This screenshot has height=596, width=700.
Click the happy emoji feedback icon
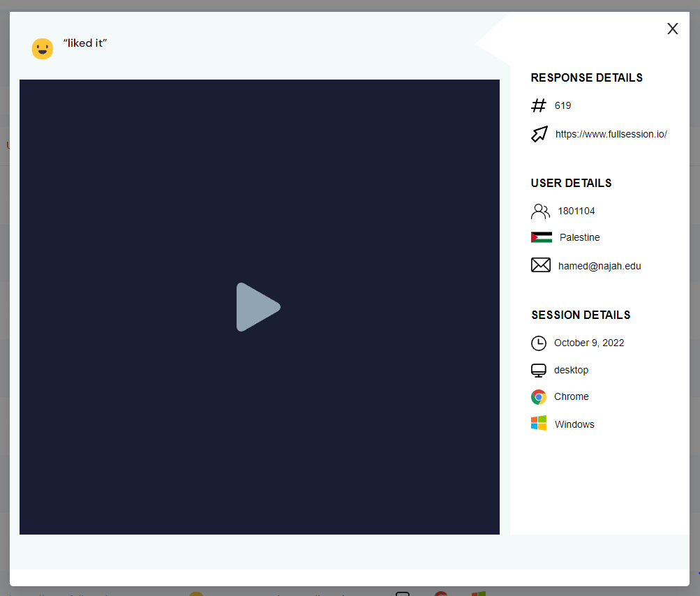pos(43,49)
